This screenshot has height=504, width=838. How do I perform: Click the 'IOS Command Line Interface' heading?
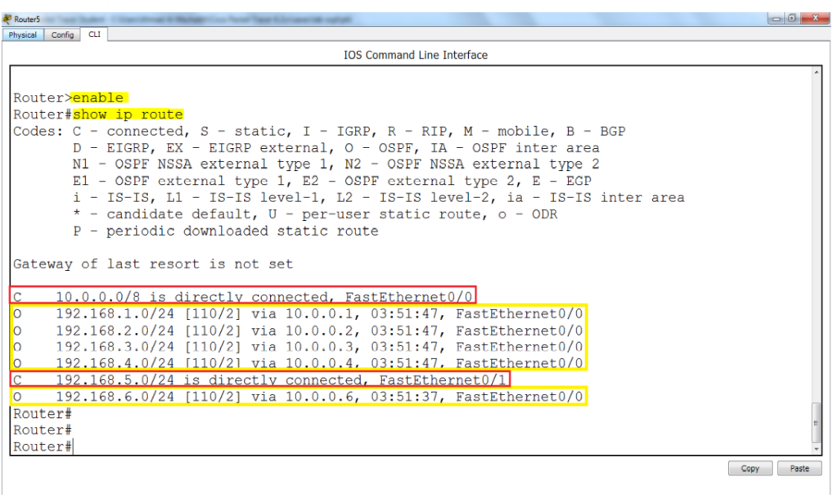(415, 55)
